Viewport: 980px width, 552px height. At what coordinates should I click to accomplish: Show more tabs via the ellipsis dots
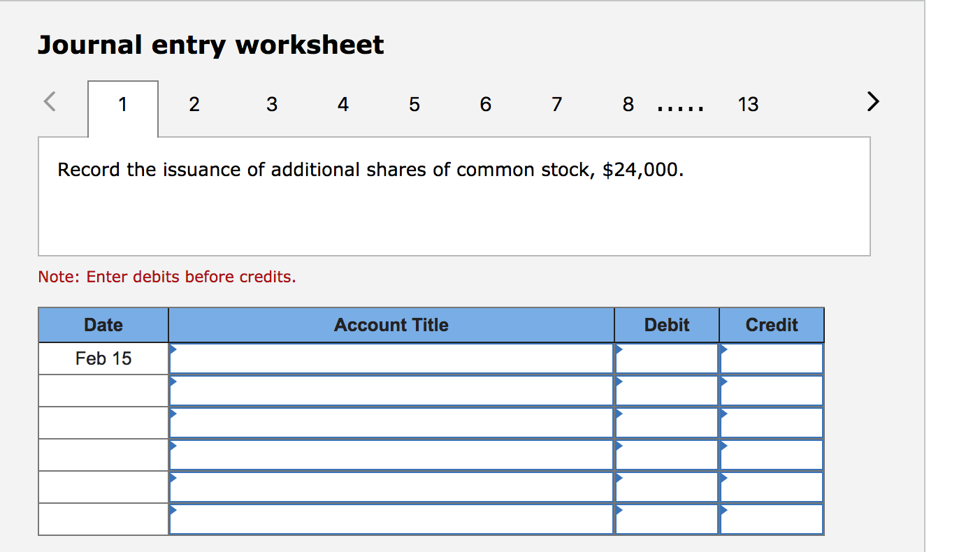tap(681, 109)
